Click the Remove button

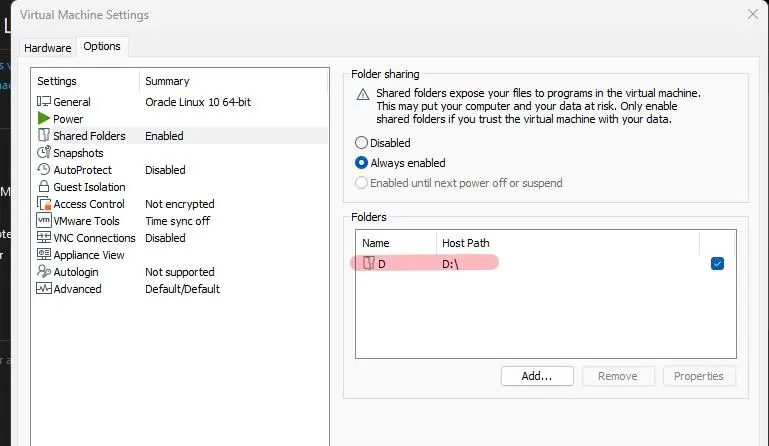(617, 376)
